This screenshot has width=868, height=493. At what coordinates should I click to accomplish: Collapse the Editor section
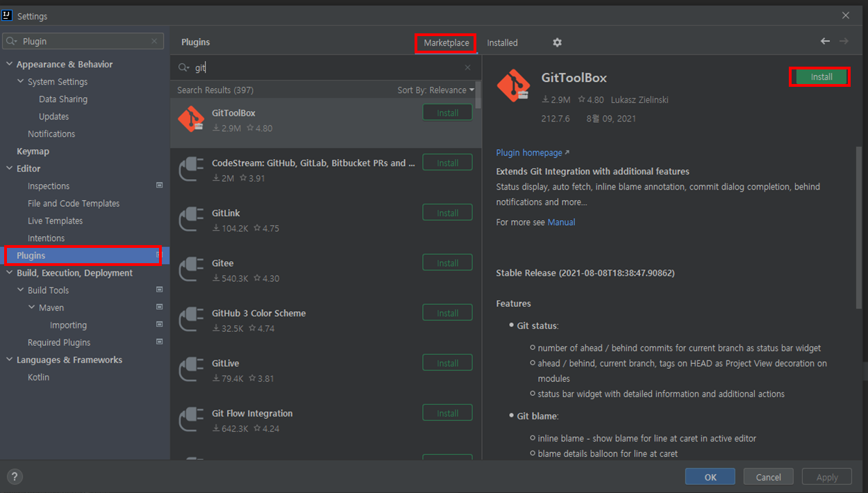tap(9, 169)
